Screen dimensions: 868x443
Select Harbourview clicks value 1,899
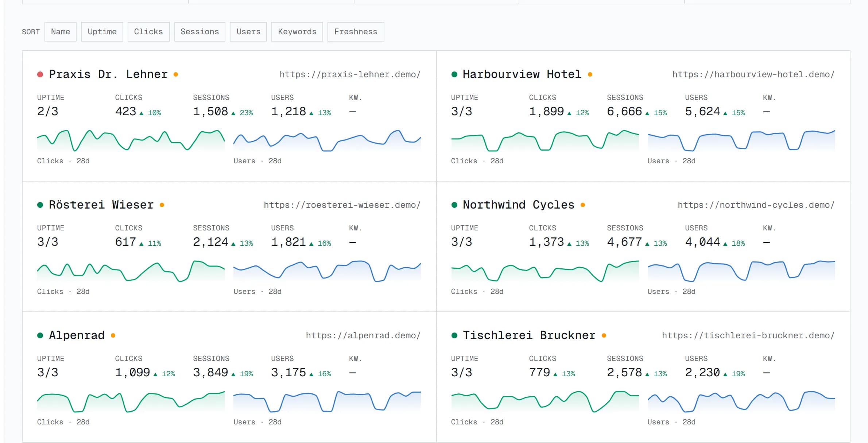(546, 112)
